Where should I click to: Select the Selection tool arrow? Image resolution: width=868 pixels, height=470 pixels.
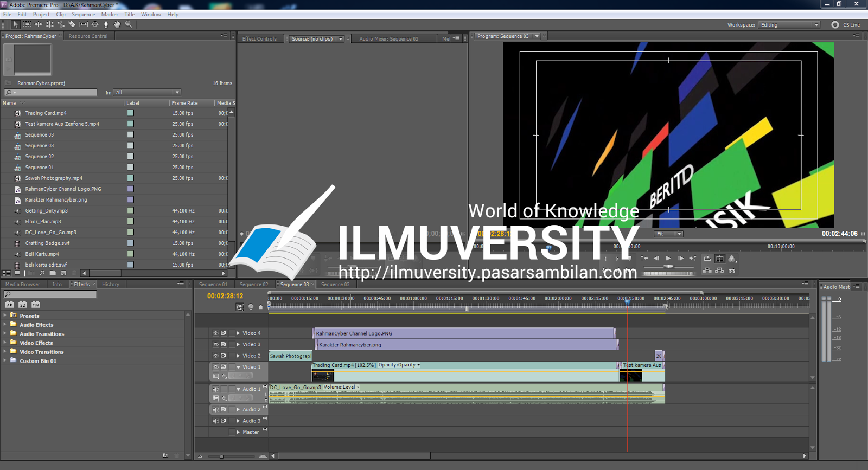pos(15,24)
